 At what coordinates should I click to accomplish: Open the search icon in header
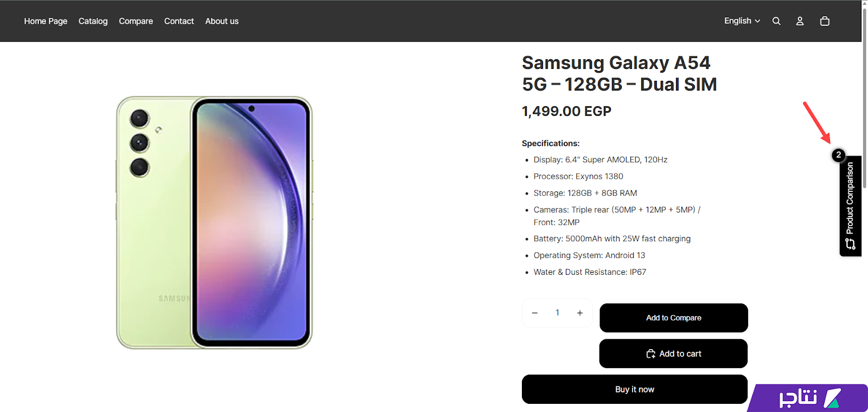click(x=776, y=21)
